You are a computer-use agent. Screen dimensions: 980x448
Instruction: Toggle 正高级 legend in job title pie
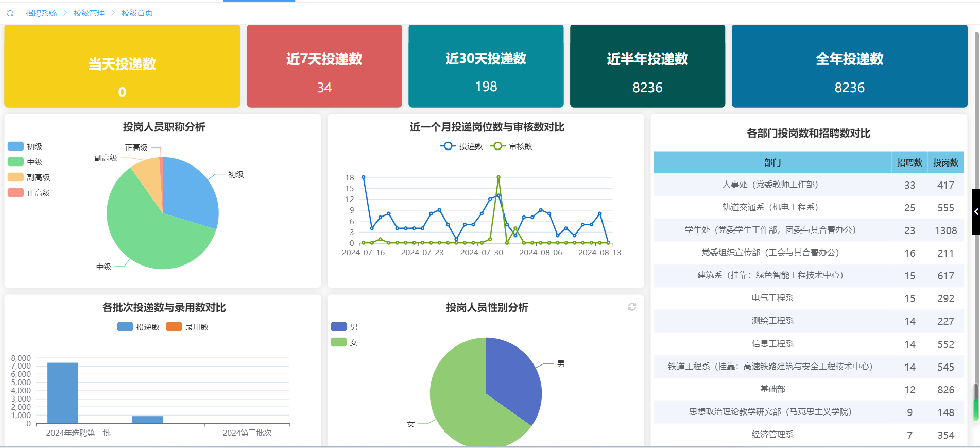pos(29,193)
